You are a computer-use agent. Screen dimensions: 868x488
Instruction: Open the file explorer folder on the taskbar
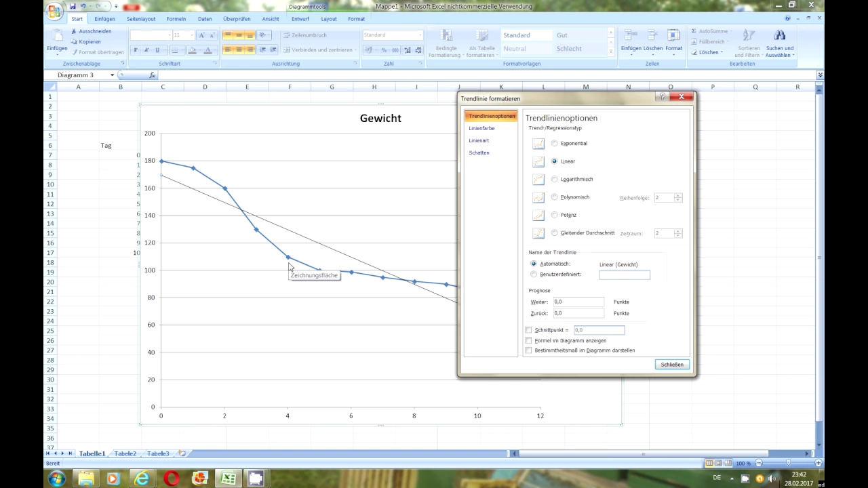point(85,479)
